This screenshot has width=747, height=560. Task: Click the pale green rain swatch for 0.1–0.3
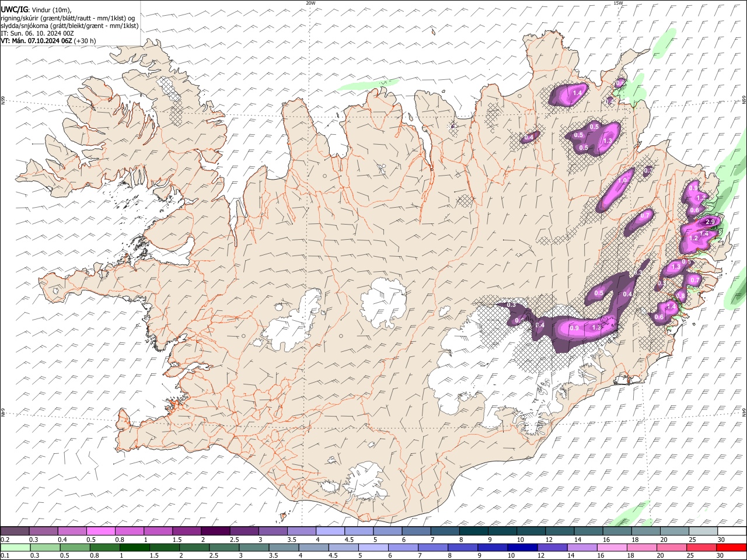pos(16,548)
